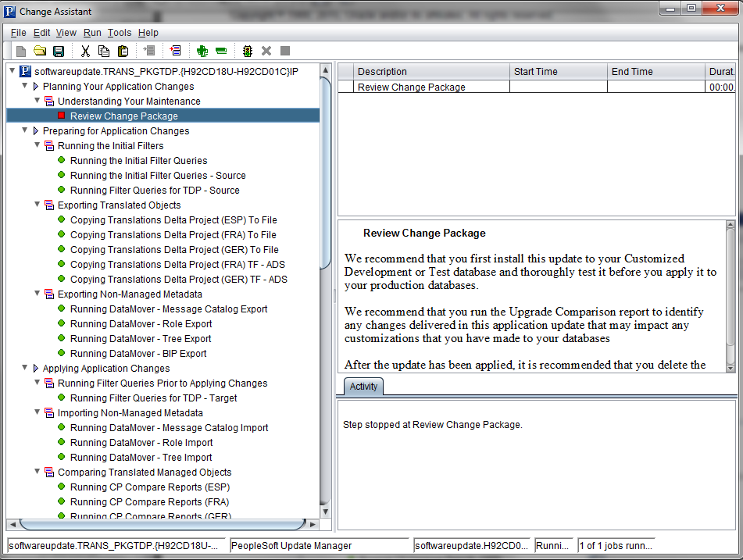The image size is (743, 560).
Task: Click the description pane scroll up arrow
Action: click(730, 225)
